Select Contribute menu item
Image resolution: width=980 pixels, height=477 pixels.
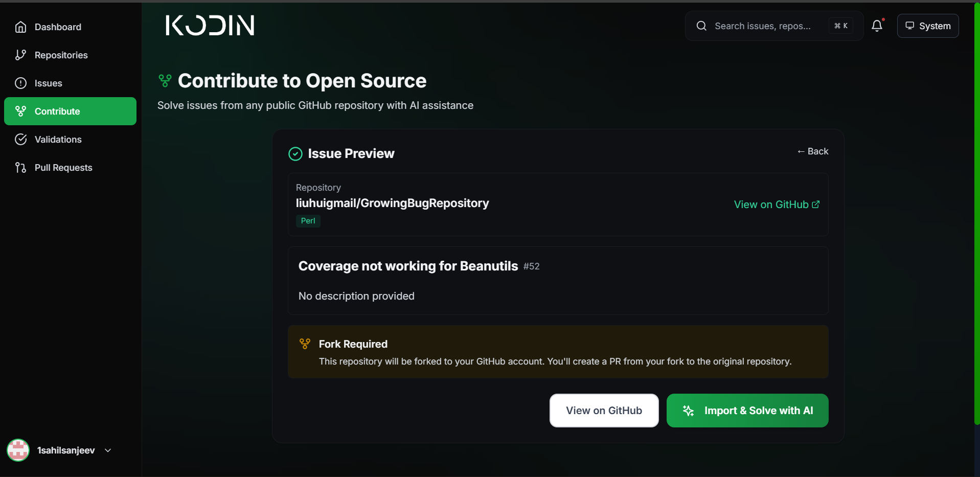click(70, 111)
